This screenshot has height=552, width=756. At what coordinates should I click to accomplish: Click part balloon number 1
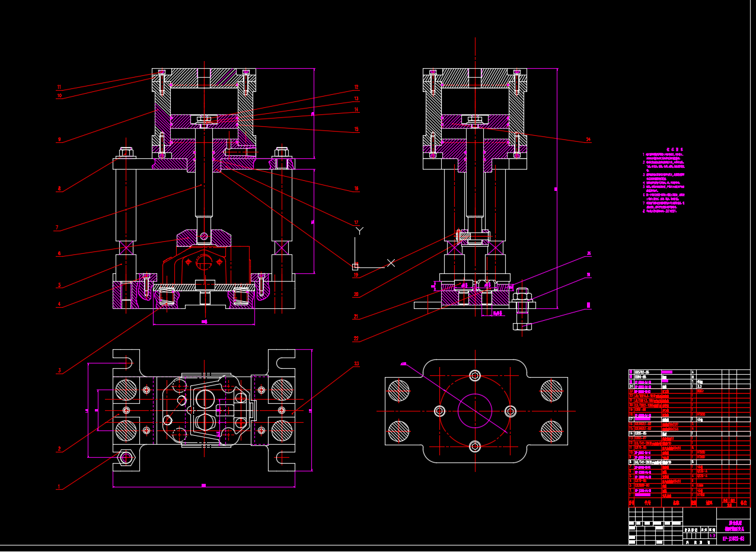pyautogui.click(x=59, y=487)
